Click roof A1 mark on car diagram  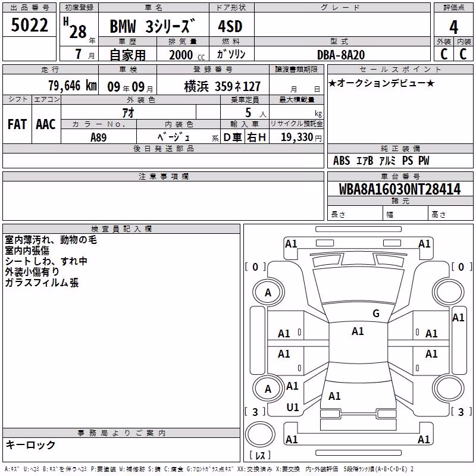(x=358, y=331)
